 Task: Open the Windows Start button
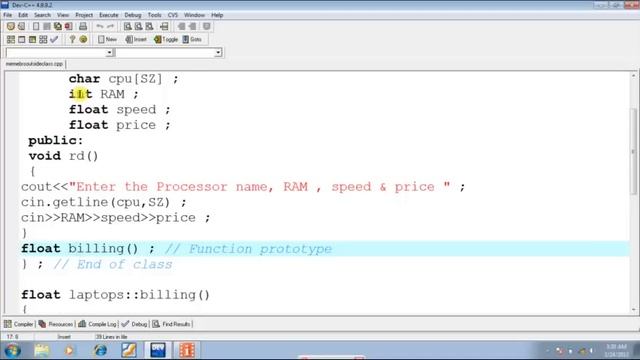point(12,350)
